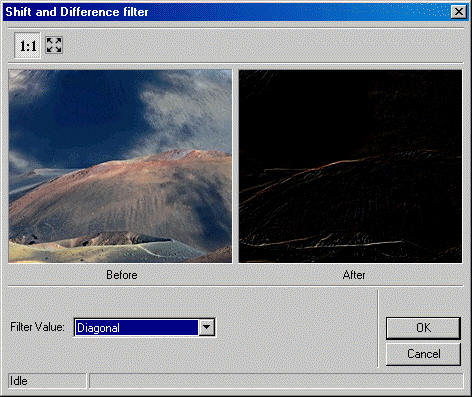
Task: Click the After preview image
Action: pyautogui.click(x=350, y=166)
